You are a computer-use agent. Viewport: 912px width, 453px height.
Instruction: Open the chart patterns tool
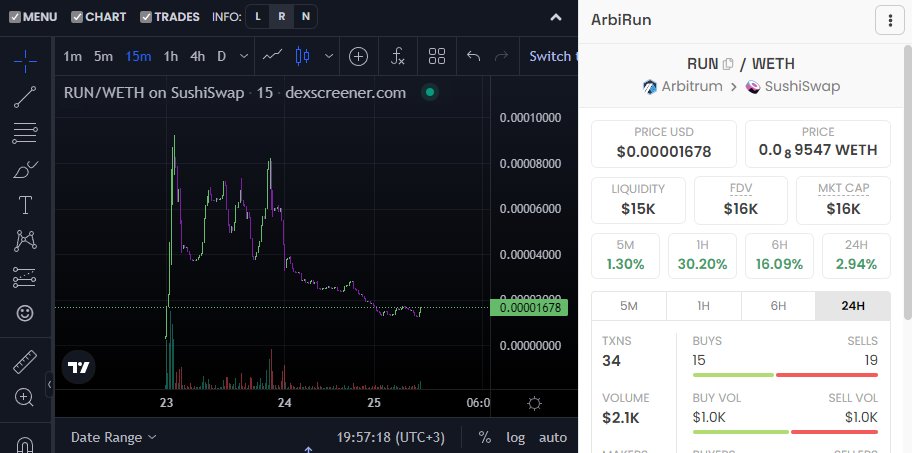pos(25,241)
